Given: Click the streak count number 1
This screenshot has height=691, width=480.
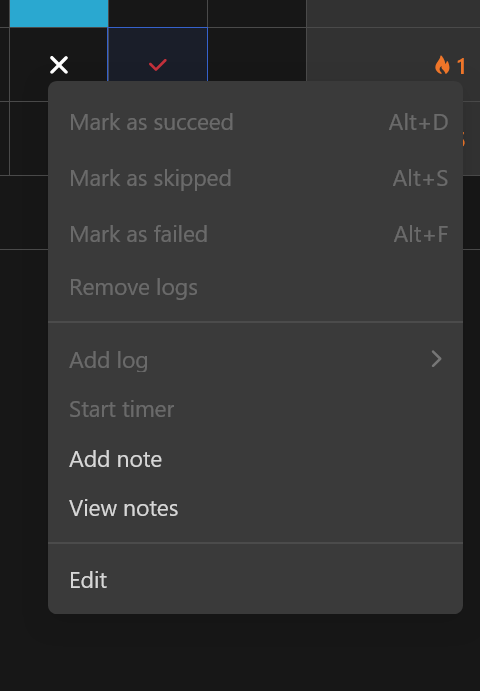Looking at the screenshot, I should click(x=461, y=67).
